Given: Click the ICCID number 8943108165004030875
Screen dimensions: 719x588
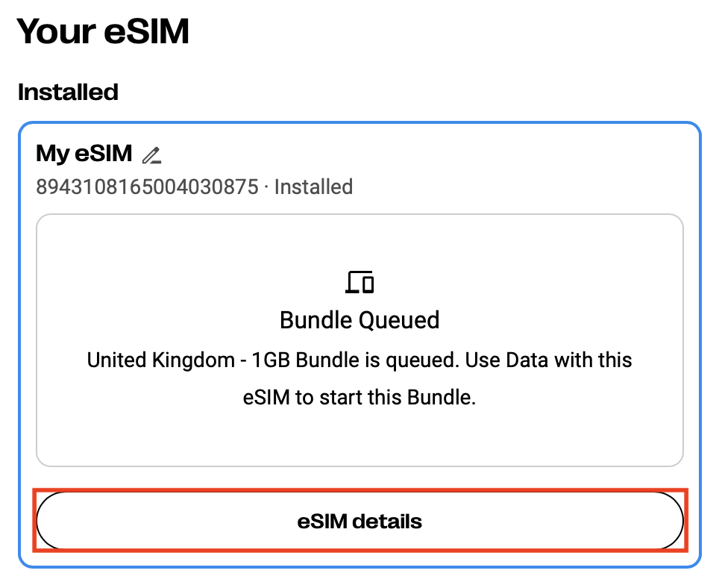Looking at the screenshot, I should pyautogui.click(x=147, y=186).
